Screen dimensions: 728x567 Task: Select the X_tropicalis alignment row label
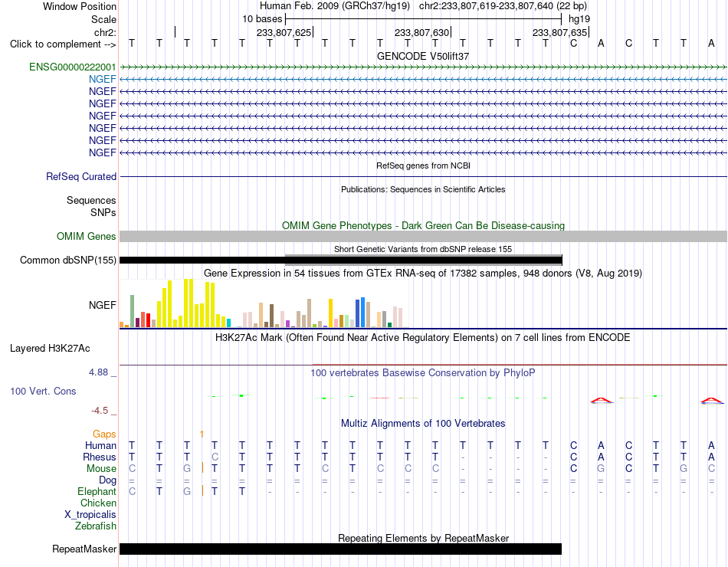pos(90,515)
